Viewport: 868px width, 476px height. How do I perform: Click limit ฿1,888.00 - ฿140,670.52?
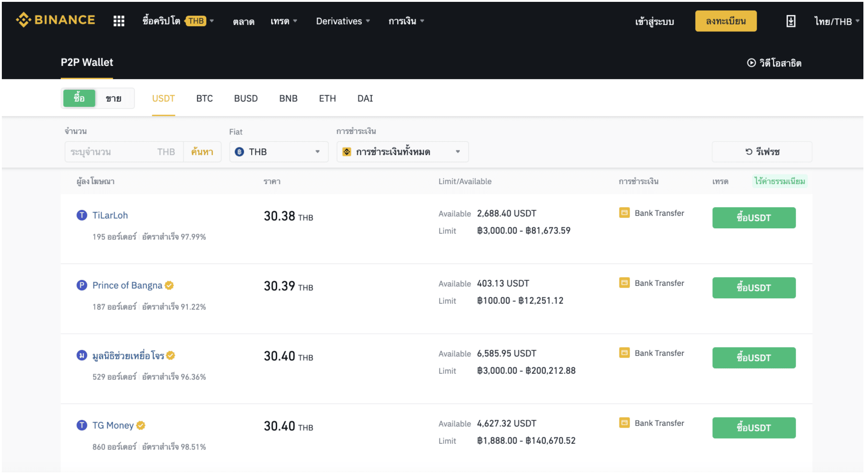click(526, 441)
